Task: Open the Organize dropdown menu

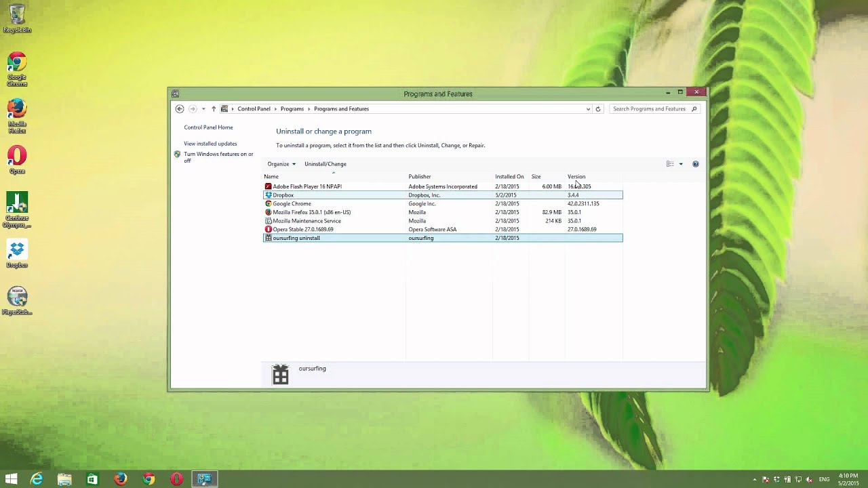Action: [x=281, y=164]
